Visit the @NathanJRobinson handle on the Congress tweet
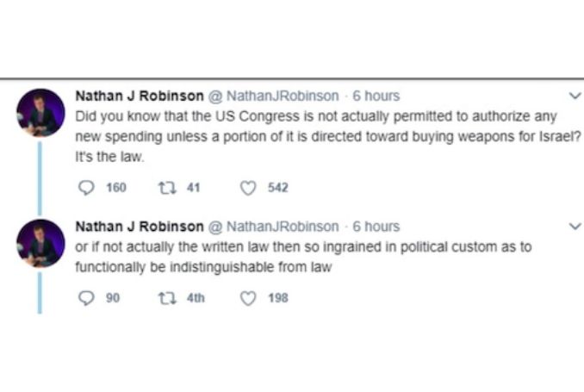Image resolution: width=584 pixels, height=392 pixels. (275, 96)
